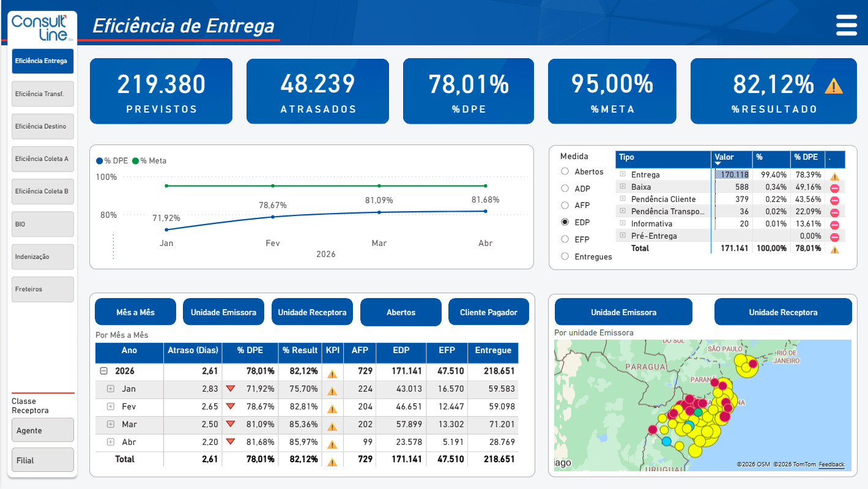Image resolution: width=868 pixels, height=489 pixels.
Task: Expand the Pendência Cliente row
Action: 623,199
